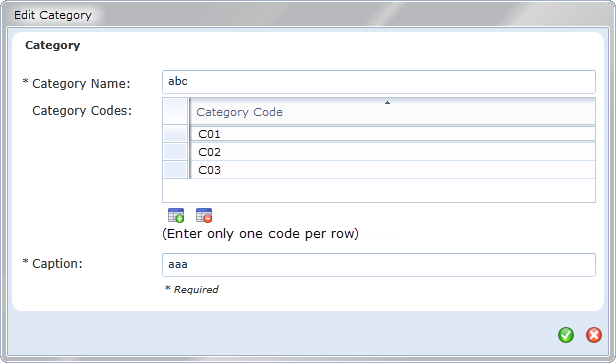Edit the C03 category code cell
The image size is (616, 363).
pyautogui.click(x=392, y=170)
